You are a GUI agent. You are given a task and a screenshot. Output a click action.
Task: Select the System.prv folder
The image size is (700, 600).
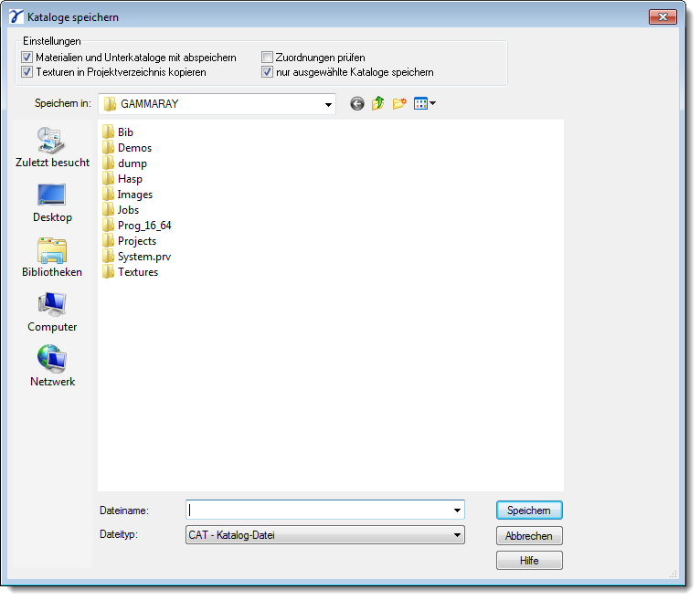click(x=136, y=257)
